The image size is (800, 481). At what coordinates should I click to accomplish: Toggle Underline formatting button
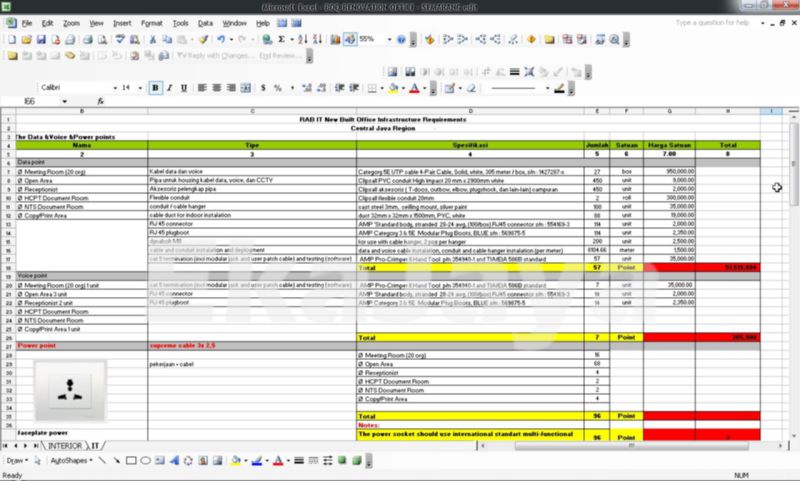point(185,88)
